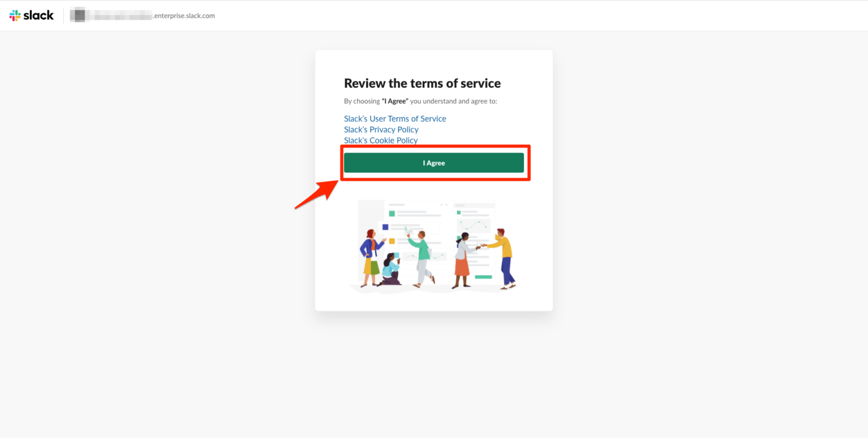Click the "slack" wordmark in the header
The width and height of the screenshot is (868, 438).
point(38,16)
